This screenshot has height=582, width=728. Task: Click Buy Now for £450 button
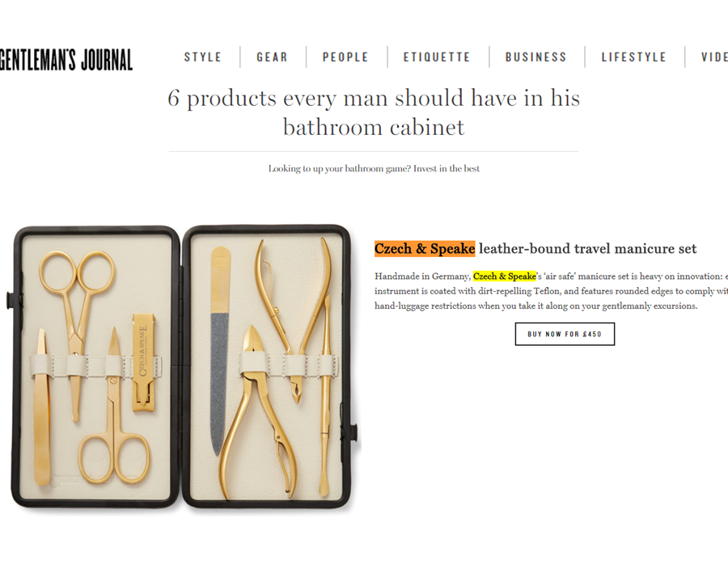click(565, 334)
